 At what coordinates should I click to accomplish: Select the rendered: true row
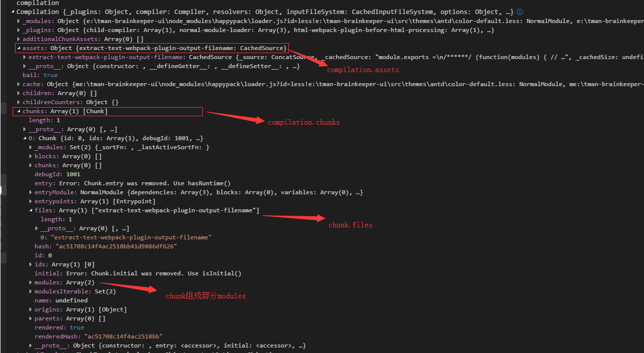point(59,327)
